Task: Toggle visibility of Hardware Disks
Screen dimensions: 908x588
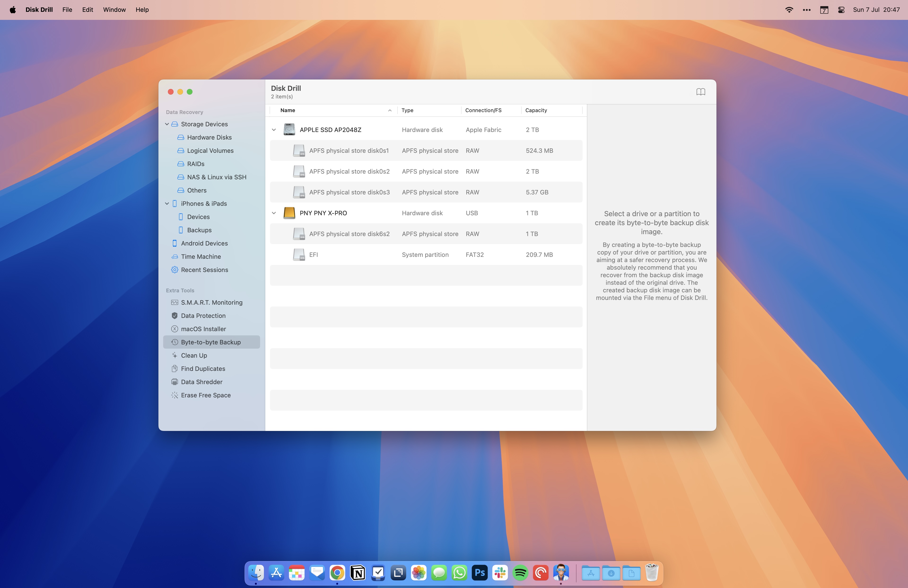Action: click(x=209, y=137)
